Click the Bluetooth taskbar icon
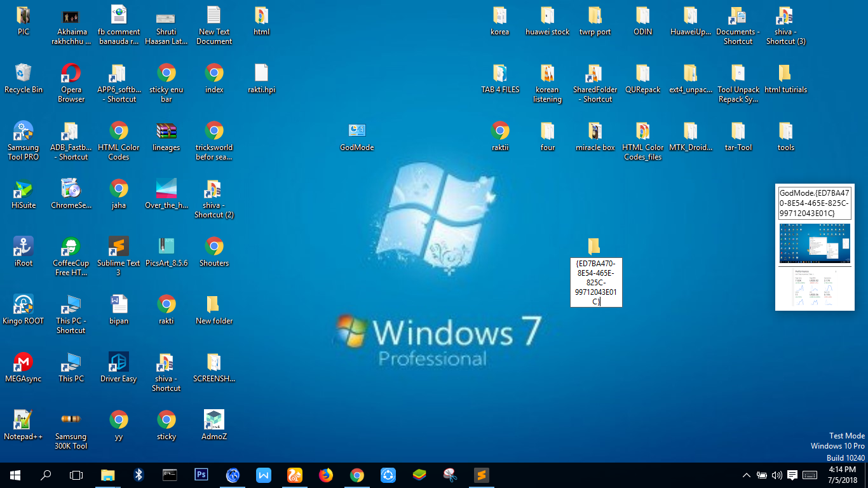Screen dimensions: 868x488 [x=139, y=475]
